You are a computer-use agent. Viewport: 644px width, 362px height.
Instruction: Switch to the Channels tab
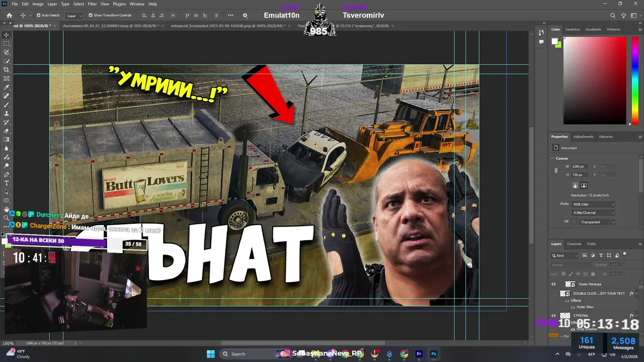(574, 244)
